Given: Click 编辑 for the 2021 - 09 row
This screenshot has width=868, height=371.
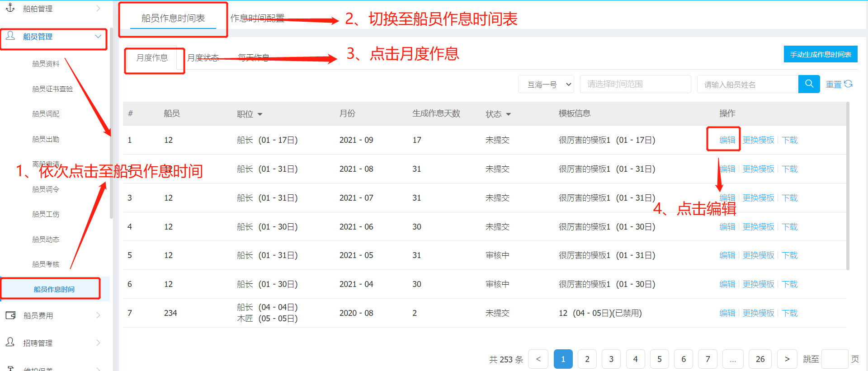Looking at the screenshot, I should click(727, 140).
